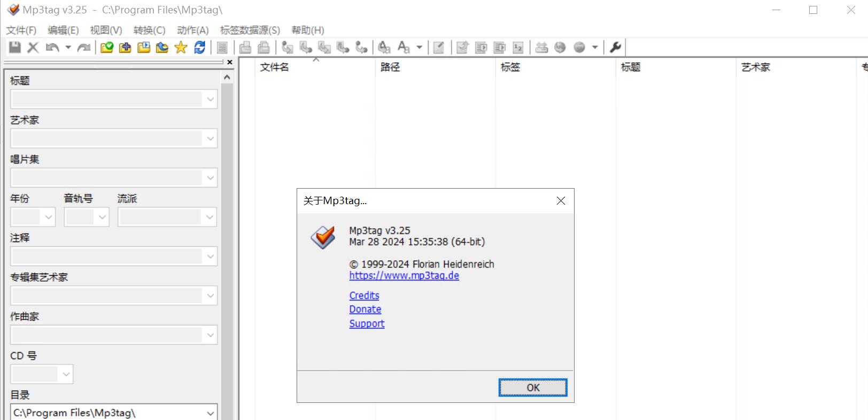The width and height of the screenshot is (868, 420).
Task: Click the Mp3tag app icon in title bar
Action: [x=13, y=10]
